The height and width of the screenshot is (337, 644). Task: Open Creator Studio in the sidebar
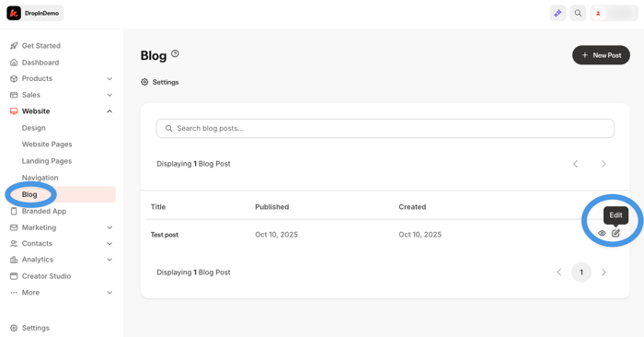(46, 276)
